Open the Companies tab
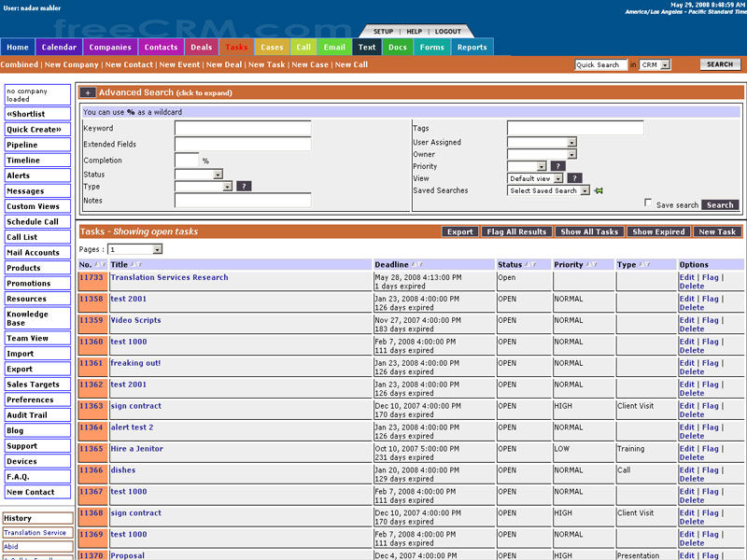This screenshot has width=747, height=560. coord(110,48)
